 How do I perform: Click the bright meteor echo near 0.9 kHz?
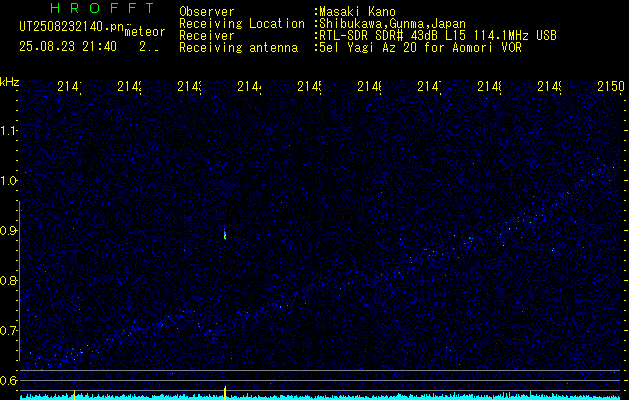(225, 234)
